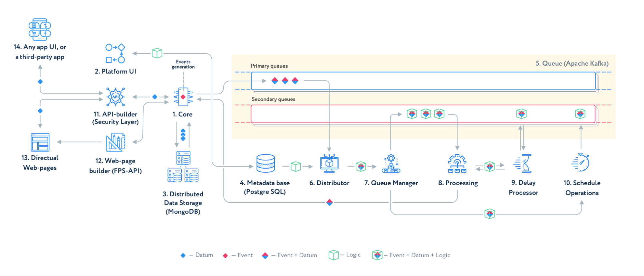Viewport: 644px width, 276px height.
Task: Click the "13. Directual" label
Action: pyautogui.click(x=40, y=158)
